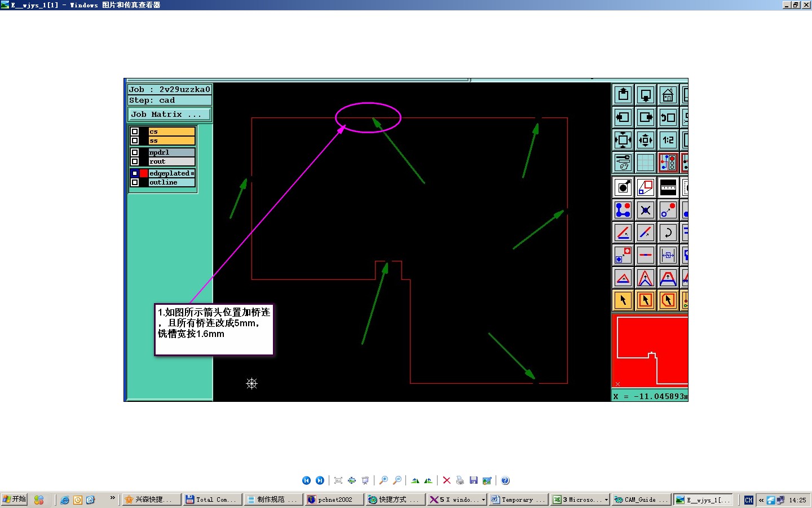
Task: Click the X coordinate readout field
Action: click(x=650, y=396)
